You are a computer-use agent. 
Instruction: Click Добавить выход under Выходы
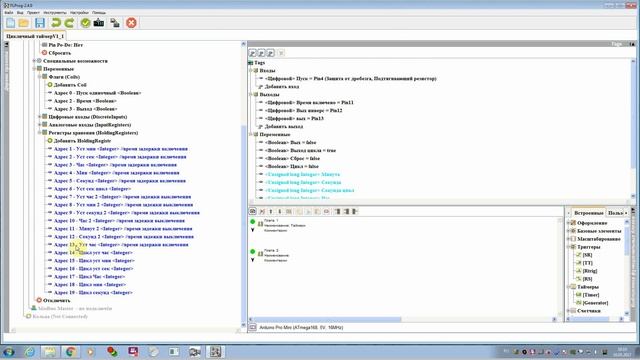click(284, 127)
